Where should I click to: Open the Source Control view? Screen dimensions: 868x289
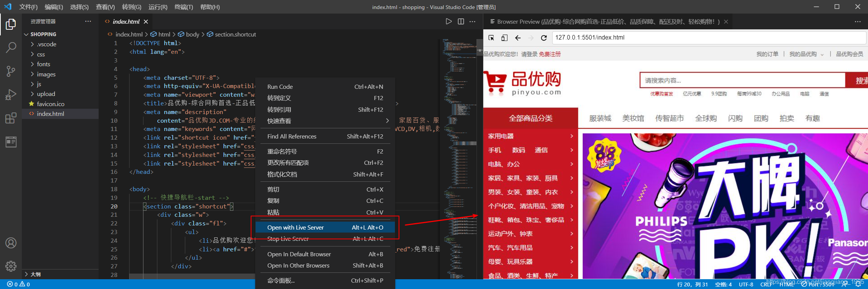click(x=11, y=71)
